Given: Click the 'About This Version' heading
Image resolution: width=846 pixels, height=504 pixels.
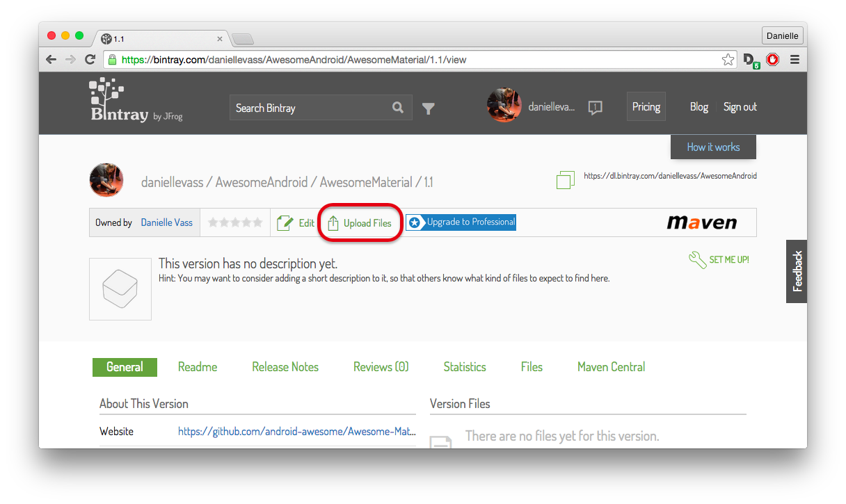Looking at the screenshot, I should pyautogui.click(x=144, y=404).
